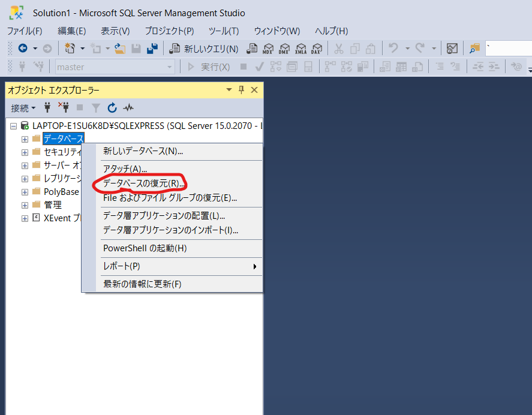Screen dimensions: 532x415
Task: Click the DAX query icon
Action: 317,49
